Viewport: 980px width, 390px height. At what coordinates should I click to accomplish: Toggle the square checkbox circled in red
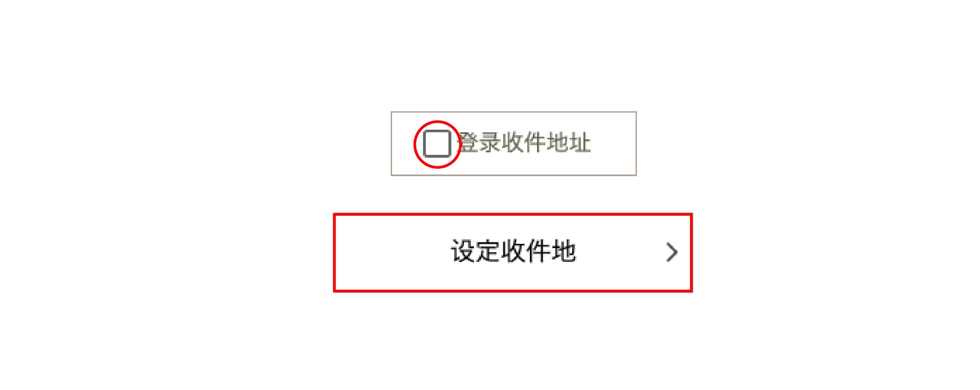point(437,144)
